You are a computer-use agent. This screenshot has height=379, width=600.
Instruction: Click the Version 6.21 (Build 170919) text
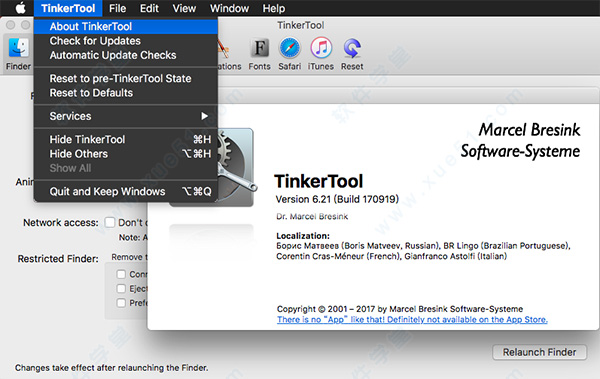tap(337, 199)
